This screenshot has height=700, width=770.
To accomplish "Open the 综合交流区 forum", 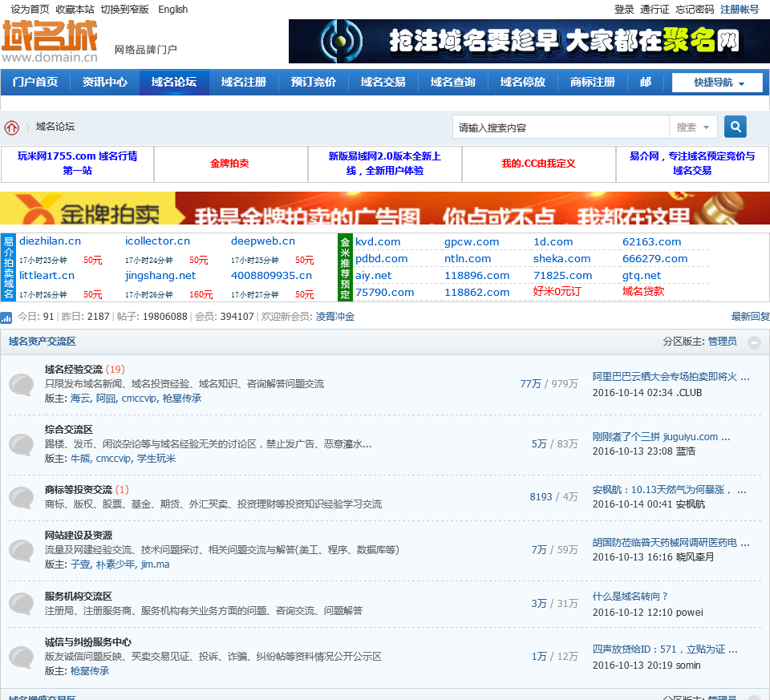I will pyautogui.click(x=69, y=430).
